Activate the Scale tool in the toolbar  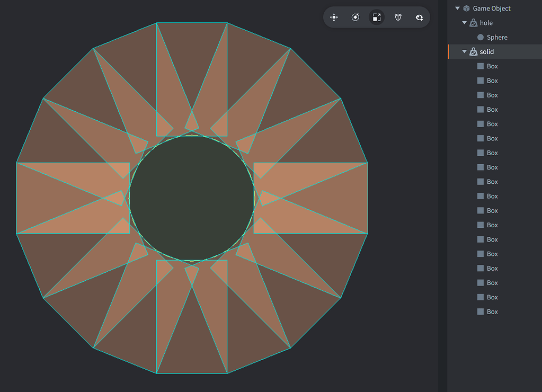tap(377, 17)
